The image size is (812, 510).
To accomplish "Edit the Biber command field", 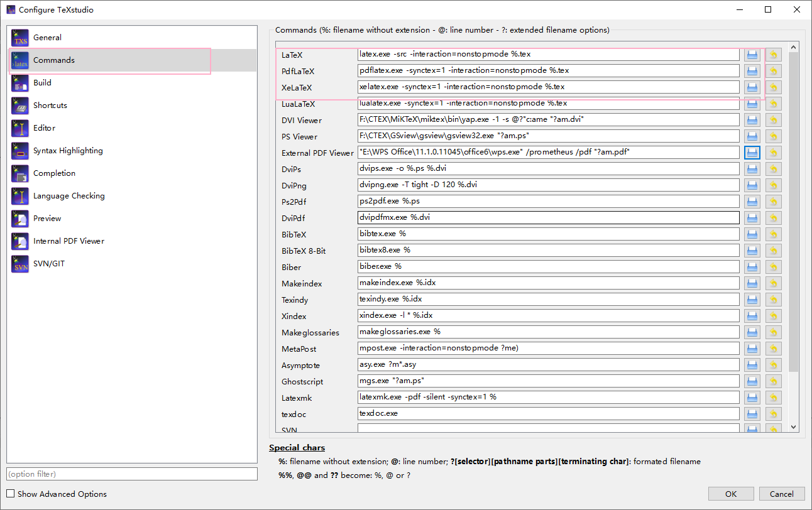I will (549, 267).
